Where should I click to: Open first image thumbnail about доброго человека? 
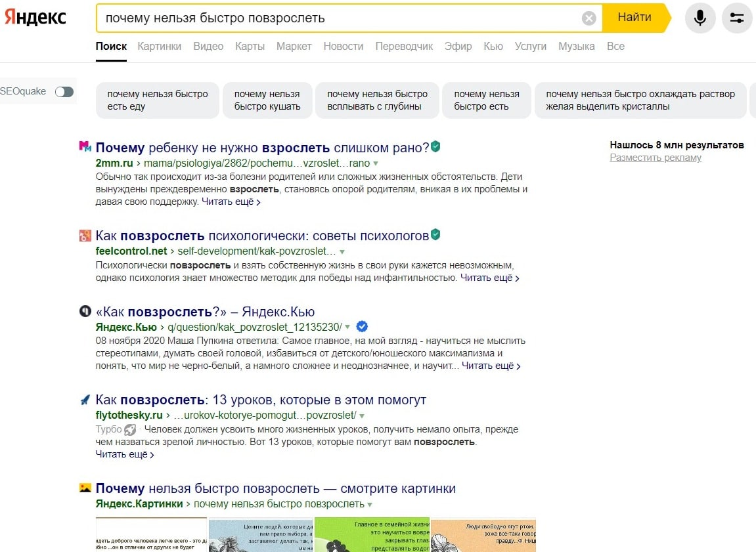point(151,535)
